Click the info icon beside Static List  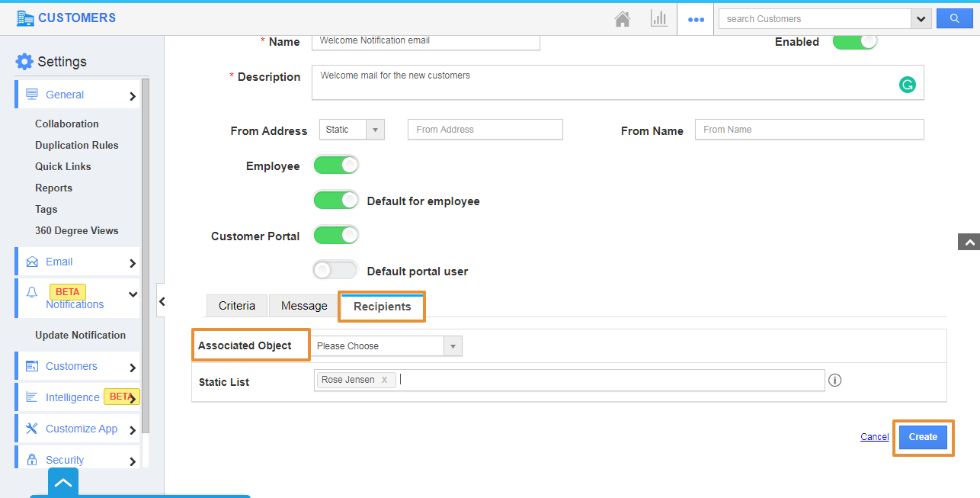834,381
